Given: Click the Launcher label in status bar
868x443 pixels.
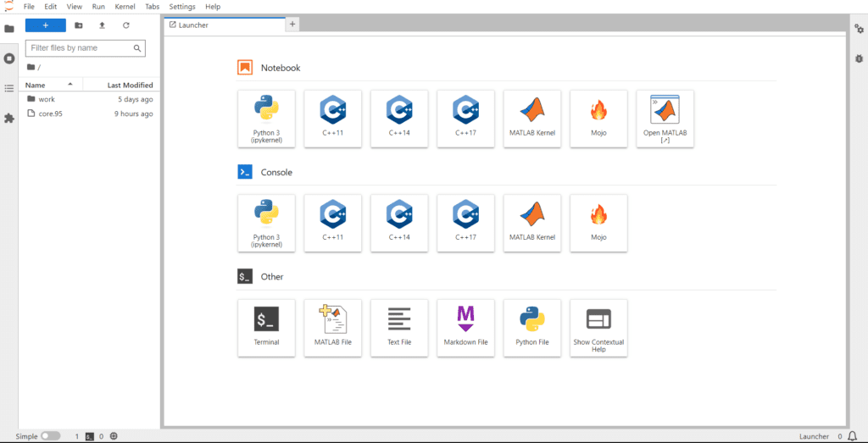Looking at the screenshot, I should (814, 436).
